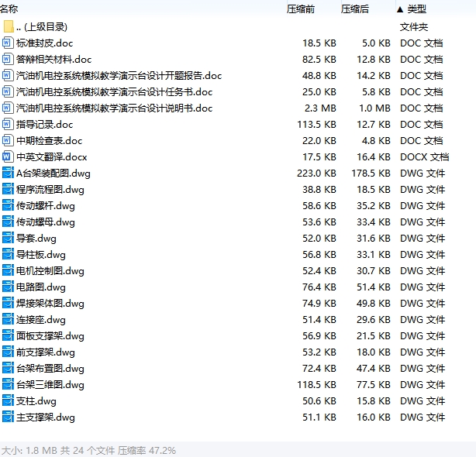Screen dimensions: 476x457
Task: Click the status bar text 压缩率 47.2%
Action: pyautogui.click(x=147, y=451)
